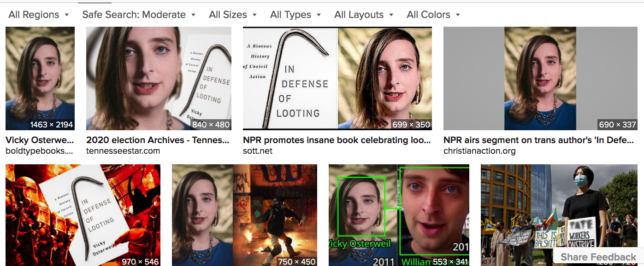
Task: Open the All Regions filter dropdown
Action: [39, 15]
